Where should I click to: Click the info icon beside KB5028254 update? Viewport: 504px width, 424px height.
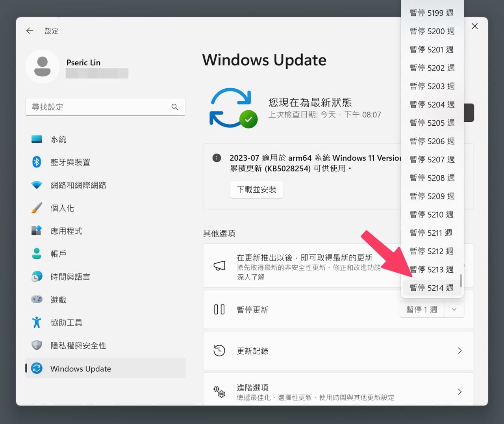point(217,158)
